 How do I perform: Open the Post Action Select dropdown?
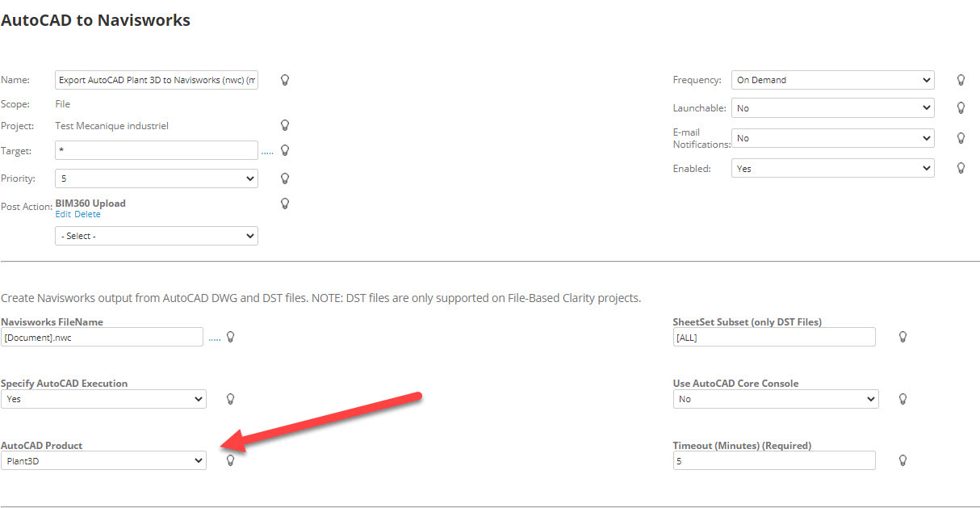coord(156,236)
